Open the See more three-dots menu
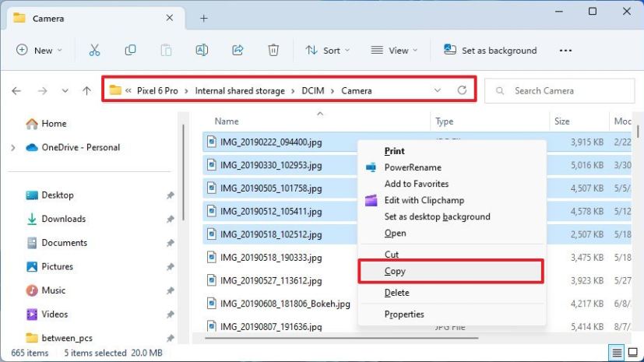 coord(565,50)
